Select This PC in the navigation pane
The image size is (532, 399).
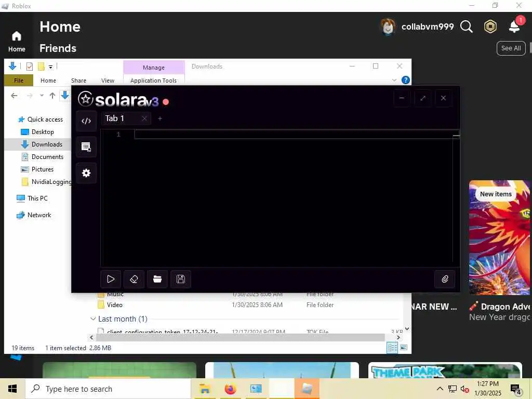point(33,198)
